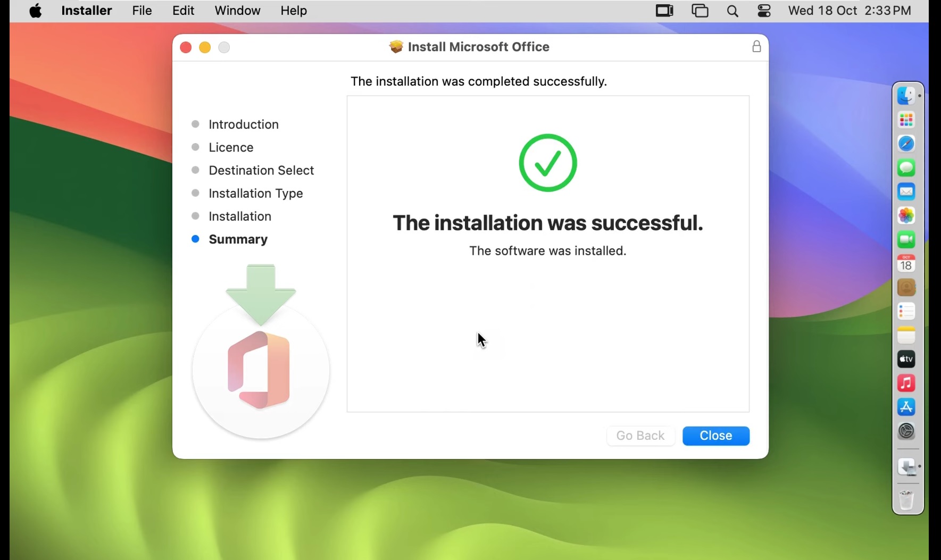Open Calendar from the Dock
Image resolution: width=941 pixels, height=560 pixels.
click(906, 263)
